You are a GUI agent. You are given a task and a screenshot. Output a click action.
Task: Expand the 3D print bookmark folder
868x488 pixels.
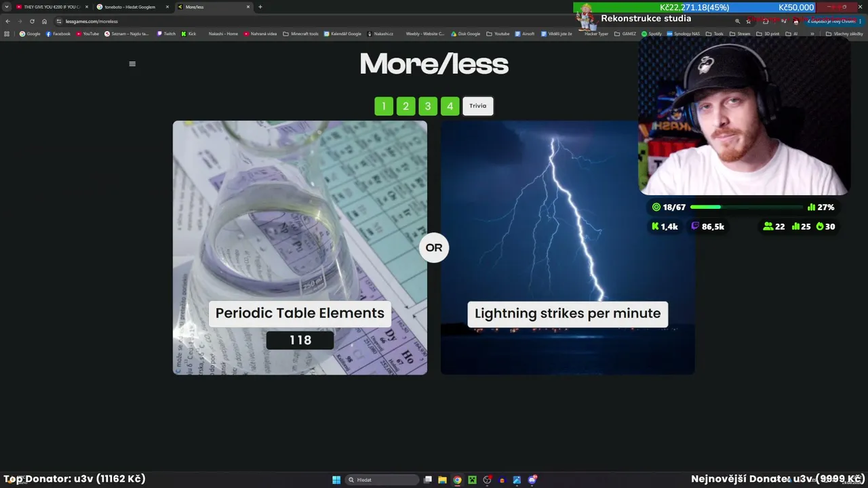pos(768,34)
